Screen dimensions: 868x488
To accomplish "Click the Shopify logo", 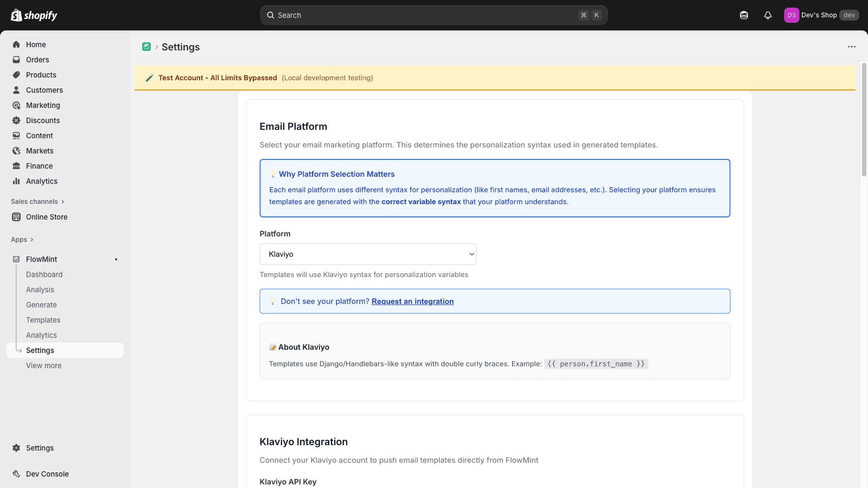I will point(34,15).
